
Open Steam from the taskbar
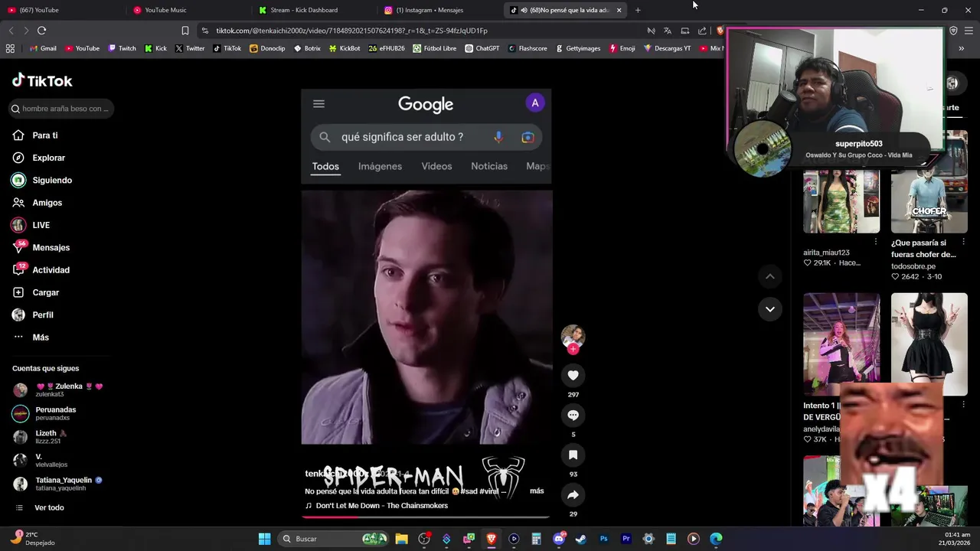pos(581,539)
